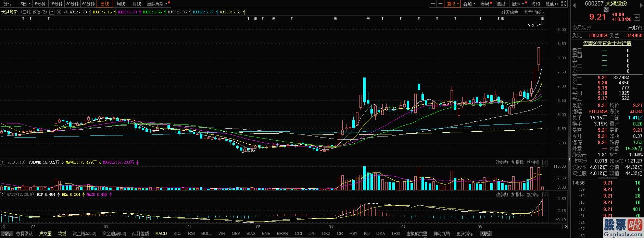This screenshot has height=238, width=644.
Task: Select 资金博弈[L2] indicator
Action: pos(84,234)
